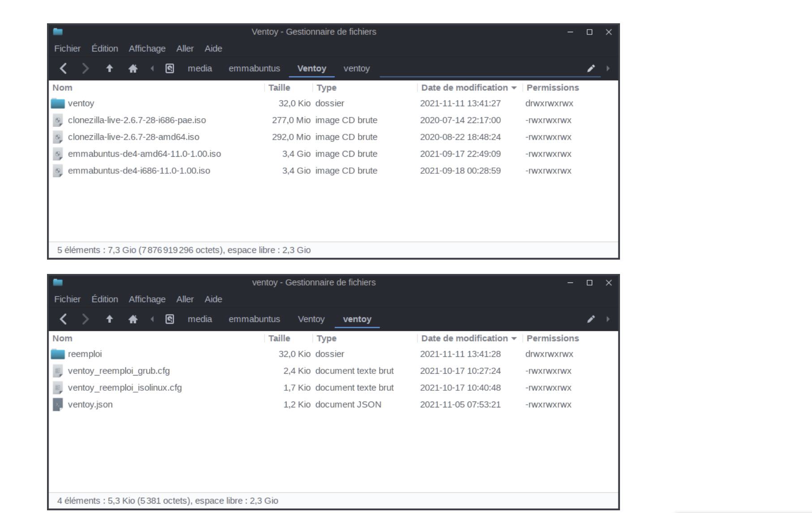Maximize the lower ventoy window
The width and height of the screenshot is (812, 513).
(x=590, y=282)
